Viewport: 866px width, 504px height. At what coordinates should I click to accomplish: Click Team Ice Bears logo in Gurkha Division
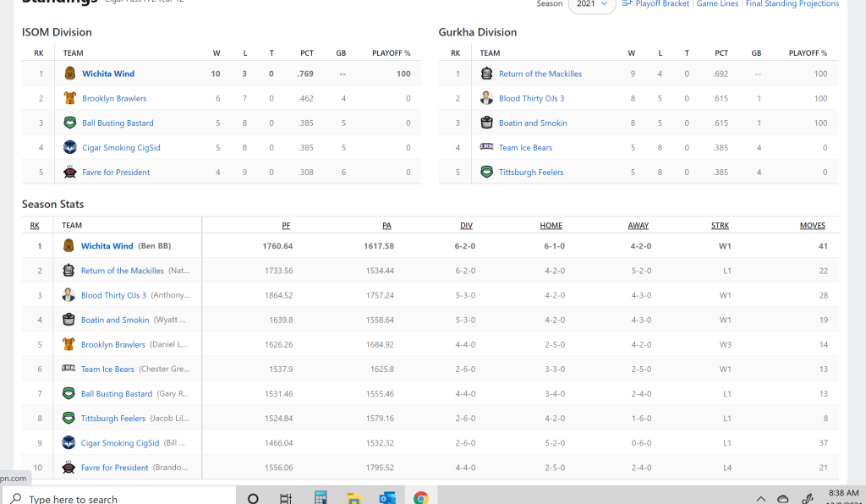486,147
